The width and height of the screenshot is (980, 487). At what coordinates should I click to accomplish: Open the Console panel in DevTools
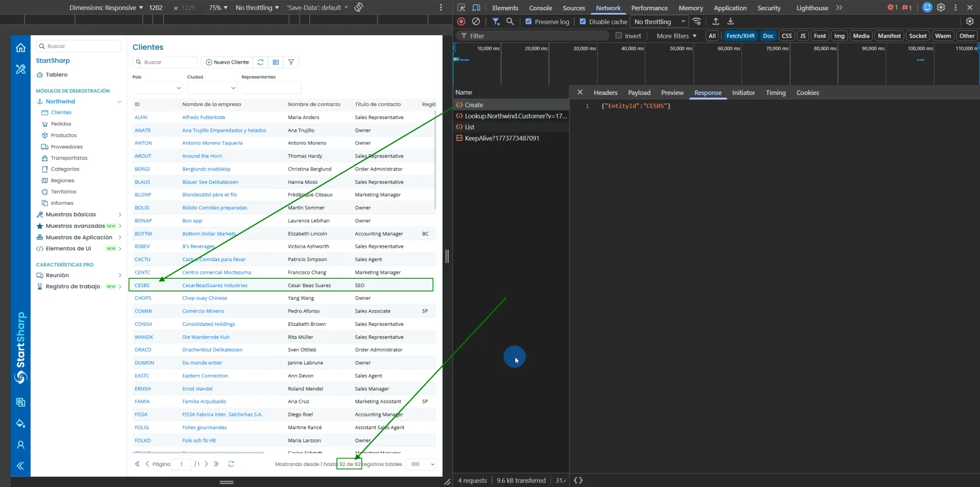pos(540,8)
